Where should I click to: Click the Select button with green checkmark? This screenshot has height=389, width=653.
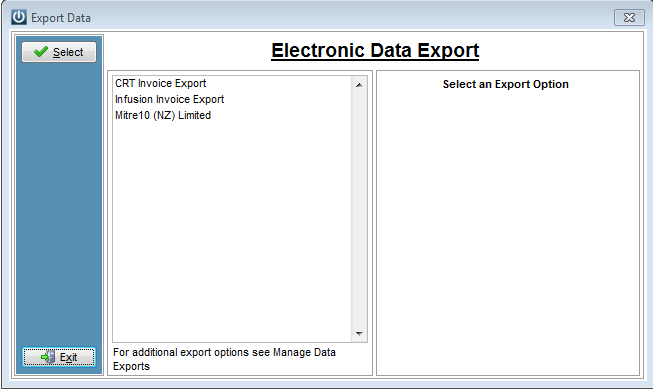point(59,52)
